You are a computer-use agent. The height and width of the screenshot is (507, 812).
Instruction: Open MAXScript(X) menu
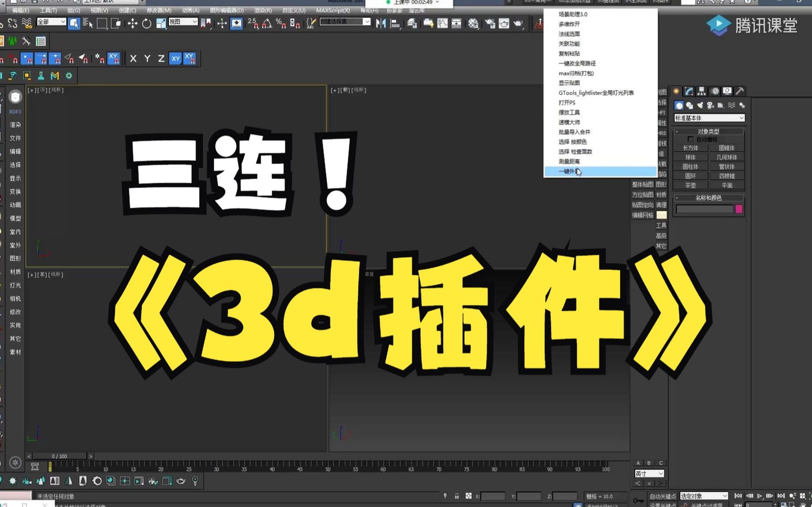[333, 10]
